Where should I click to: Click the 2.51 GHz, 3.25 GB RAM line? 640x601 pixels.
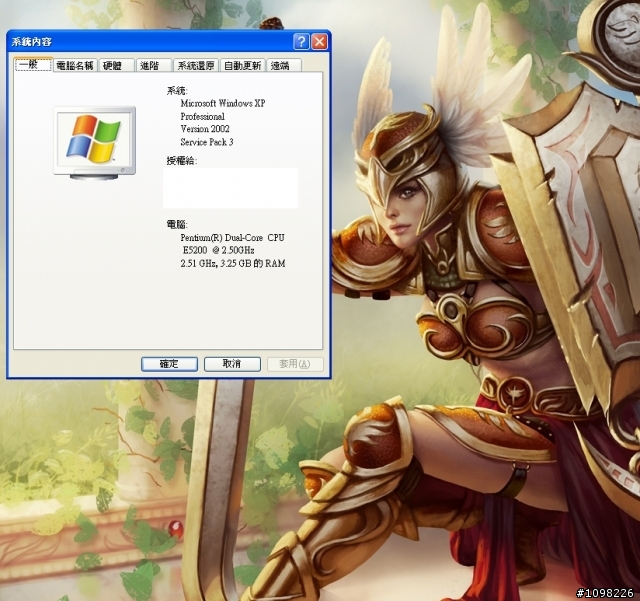pyautogui.click(x=233, y=263)
